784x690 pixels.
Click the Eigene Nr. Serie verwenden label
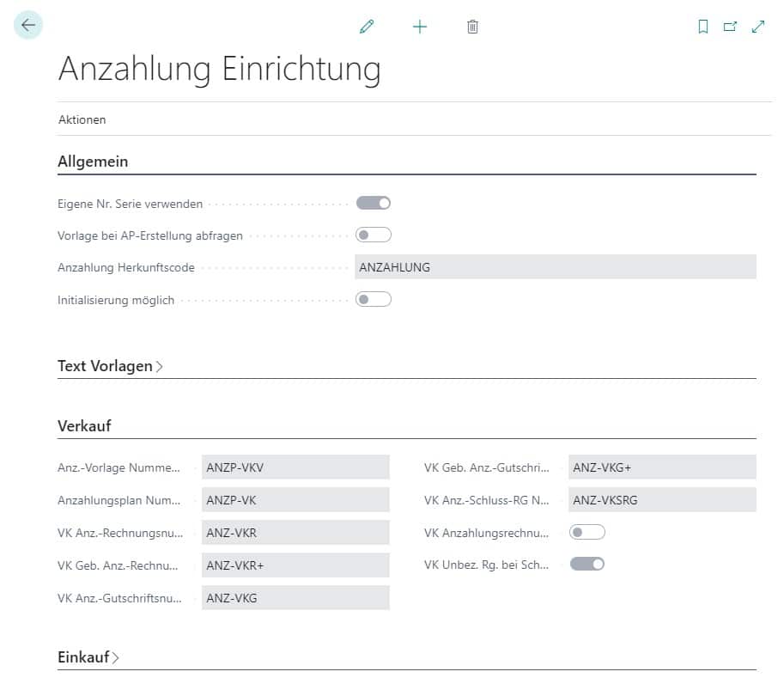point(130,205)
